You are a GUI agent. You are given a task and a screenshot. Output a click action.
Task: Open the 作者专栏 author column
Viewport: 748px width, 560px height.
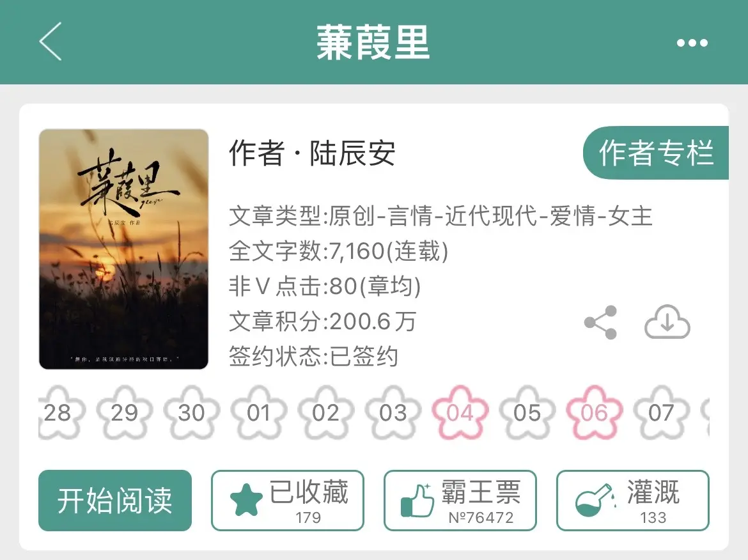pos(656,153)
